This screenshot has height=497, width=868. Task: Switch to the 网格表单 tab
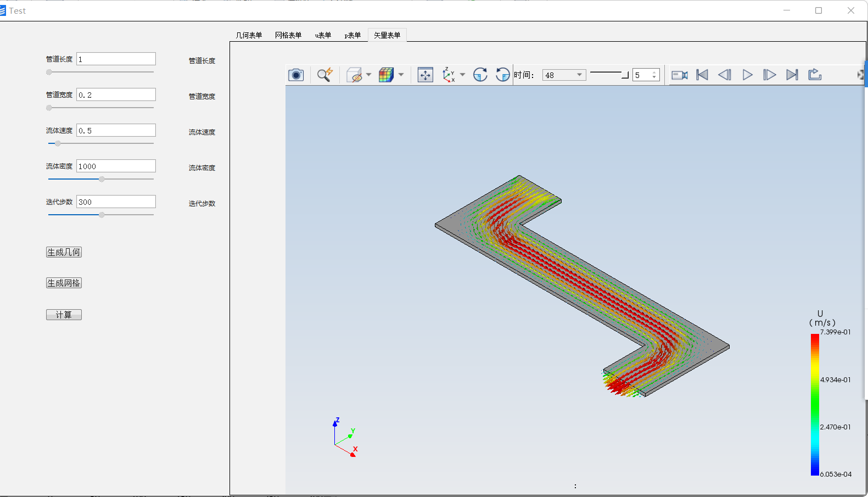288,35
